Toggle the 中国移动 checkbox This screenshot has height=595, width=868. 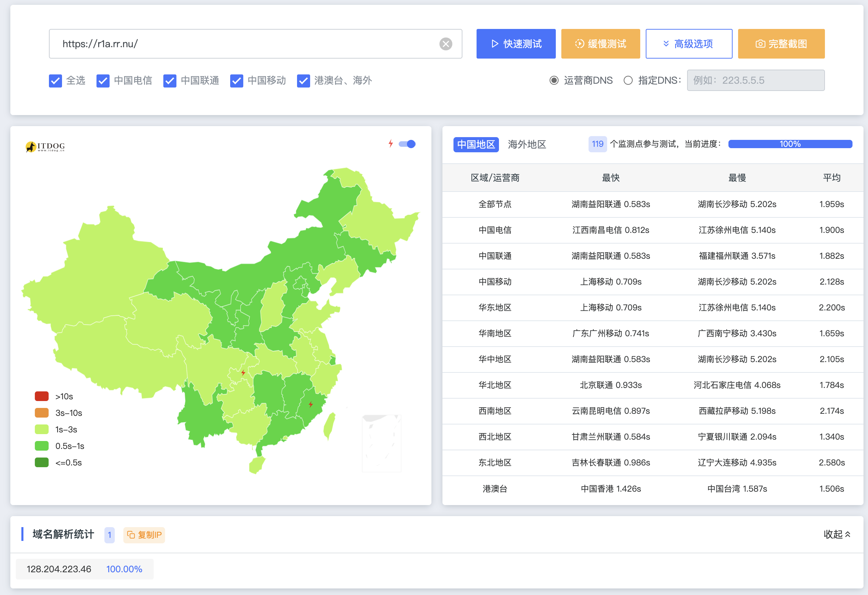coord(236,81)
